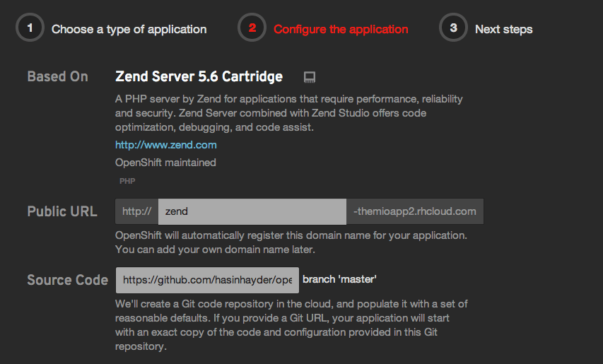603x364 pixels.
Task: Click the Public URL field containing zend
Action: [252, 211]
